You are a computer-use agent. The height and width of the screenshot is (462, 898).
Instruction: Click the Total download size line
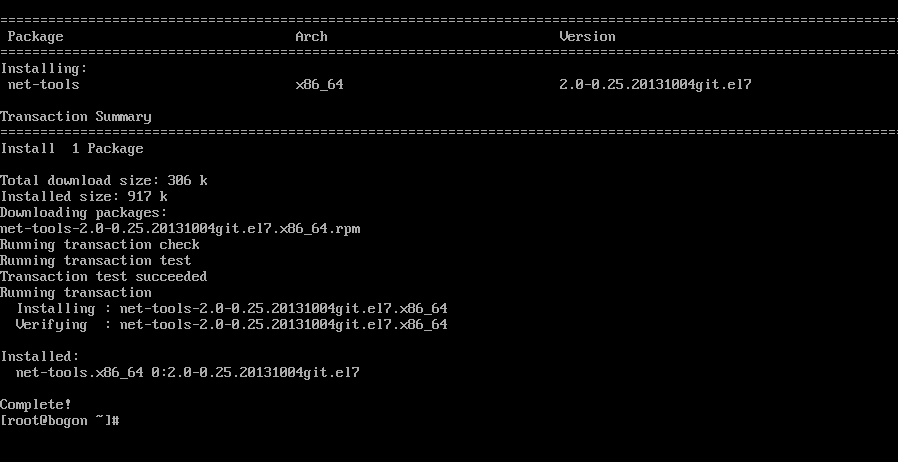point(104,181)
